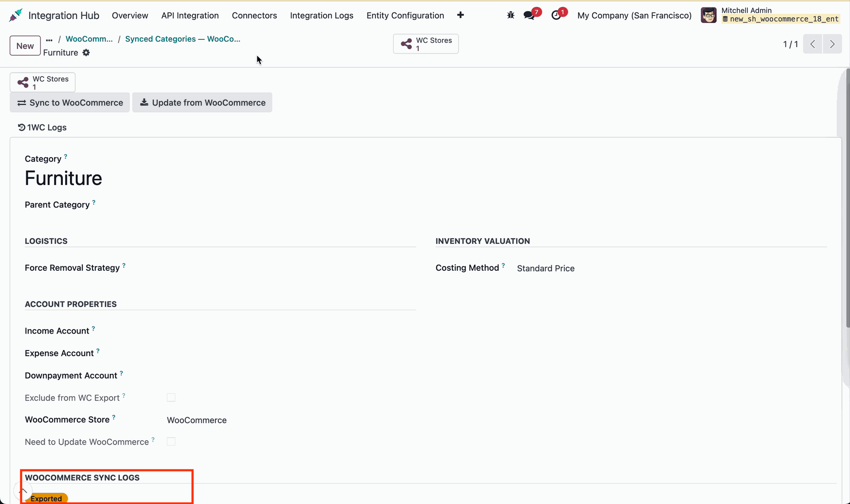Click the vertical page scrollbar
This screenshot has height=504, width=850.
tap(848, 198)
